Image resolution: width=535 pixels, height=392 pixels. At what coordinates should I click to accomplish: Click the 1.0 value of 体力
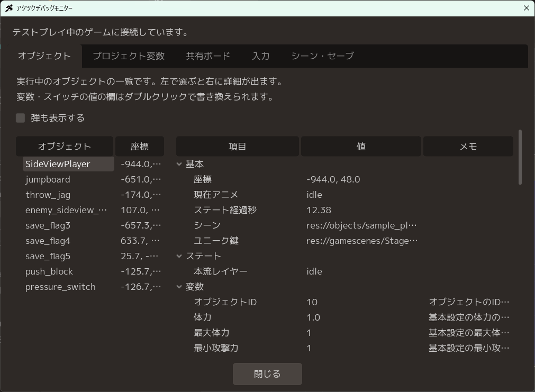[313, 317]
